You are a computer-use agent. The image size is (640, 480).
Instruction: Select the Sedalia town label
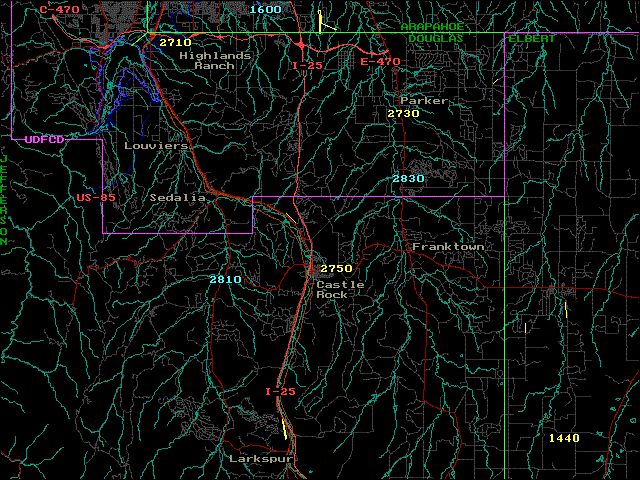pyautogui.click(x=177, y=198)
